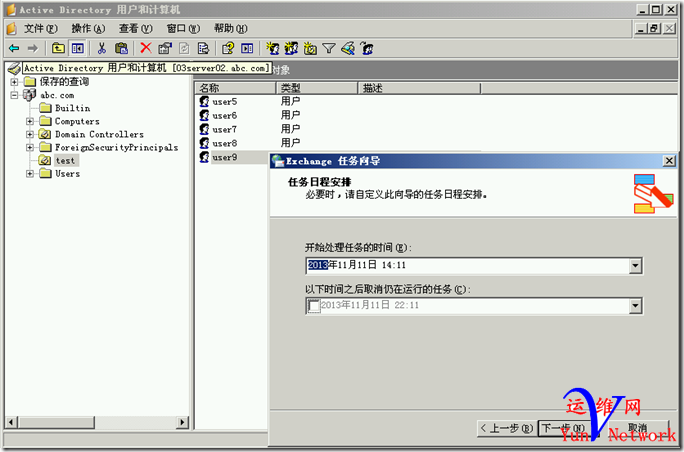Image resolution: width=684 pixels, height=452 pixels.
Task: Open the 帮助 menu
Action: (x=230, y=29)
